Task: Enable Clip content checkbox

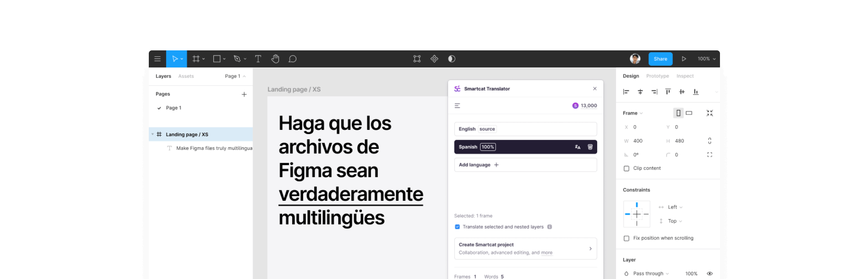Action: [626, 169]
